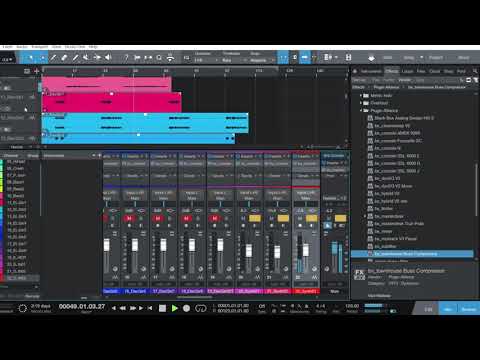
Task: Select bx_console SSL 4000 E plugin
Action: pyautogui.click(x=397, y=156)
